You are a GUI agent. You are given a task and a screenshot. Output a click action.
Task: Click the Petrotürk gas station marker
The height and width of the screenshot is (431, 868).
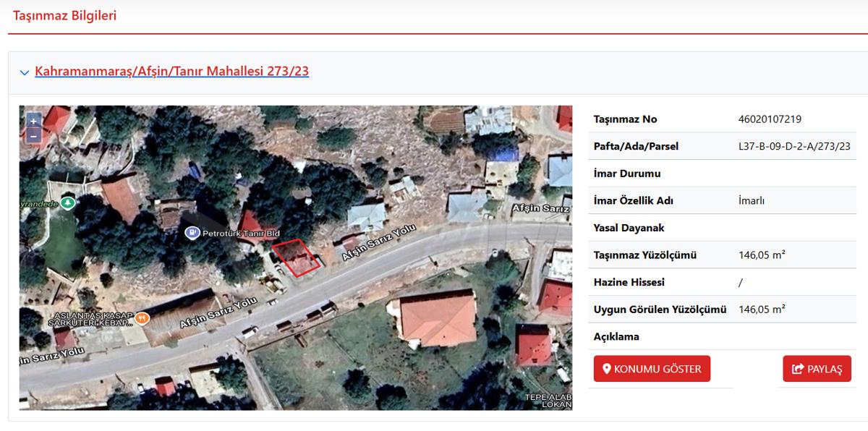192,232
